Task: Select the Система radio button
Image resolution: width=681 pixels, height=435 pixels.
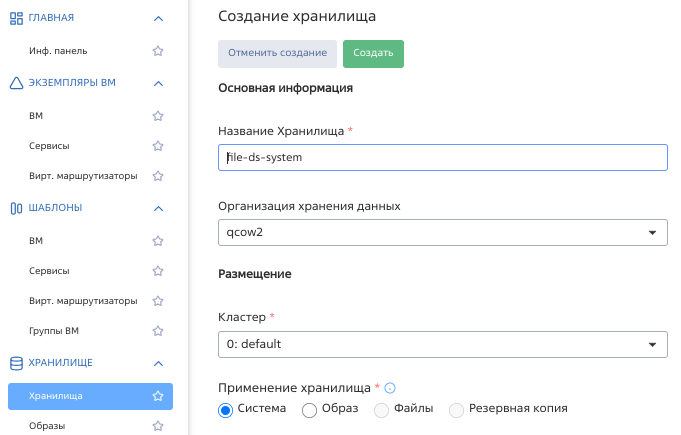Action: [225, 410]
